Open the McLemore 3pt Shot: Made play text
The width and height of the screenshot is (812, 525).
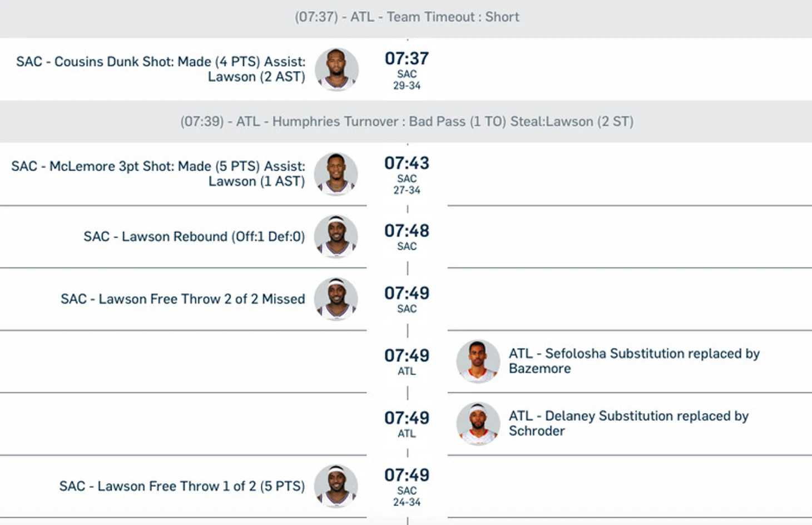point(159,174)
